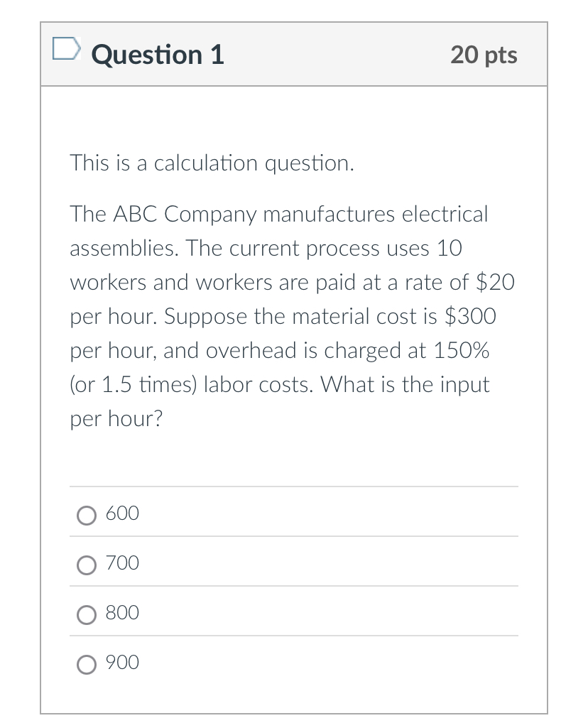This screenshot has height=723, width=588.
Task: Choose 700 as your answer
Action: click(x=86, y=565)
